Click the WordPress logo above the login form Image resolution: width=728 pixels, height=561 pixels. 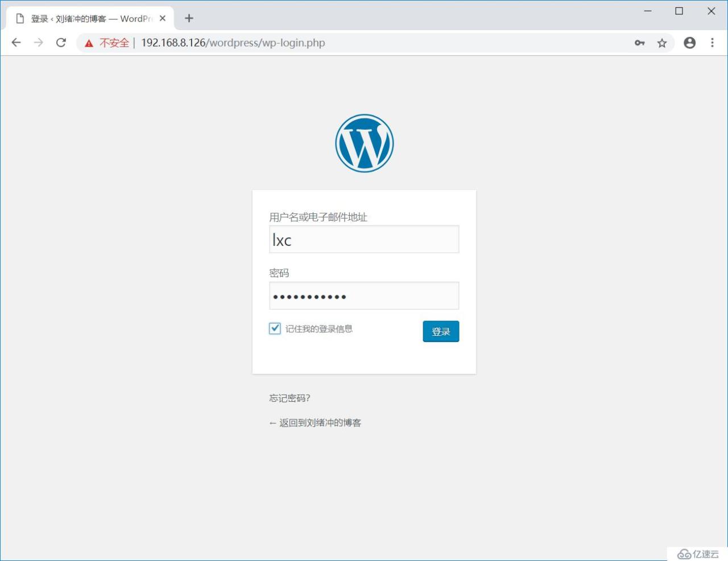(x=364, y=143)
